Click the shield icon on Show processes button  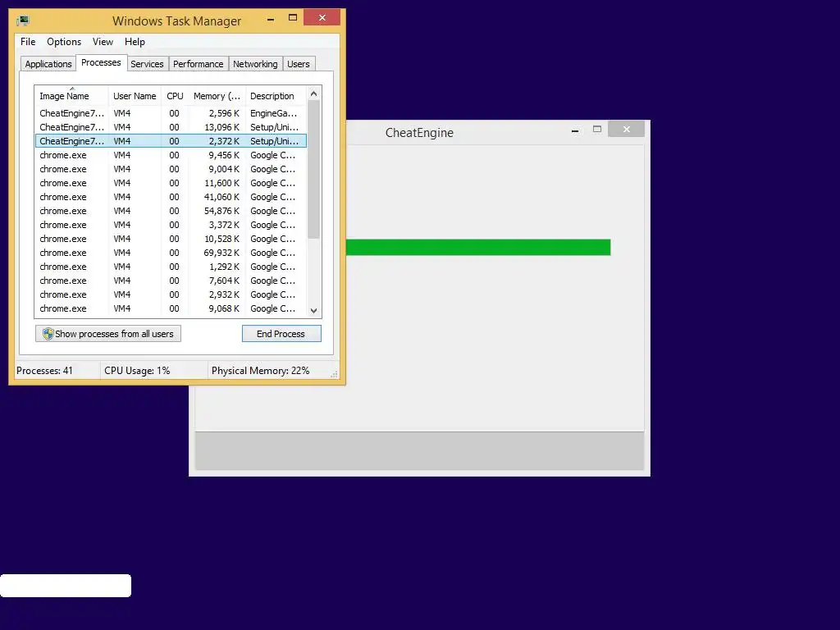coord(48,334)
